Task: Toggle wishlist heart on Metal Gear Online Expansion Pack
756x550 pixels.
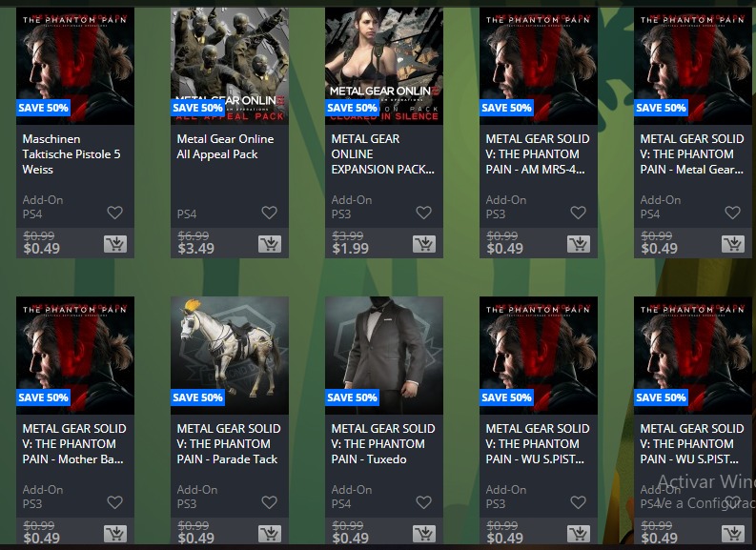Action: (424, 213)
